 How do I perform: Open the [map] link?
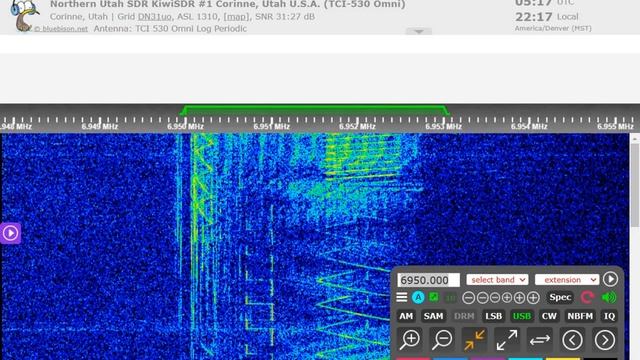pos(236,17)
